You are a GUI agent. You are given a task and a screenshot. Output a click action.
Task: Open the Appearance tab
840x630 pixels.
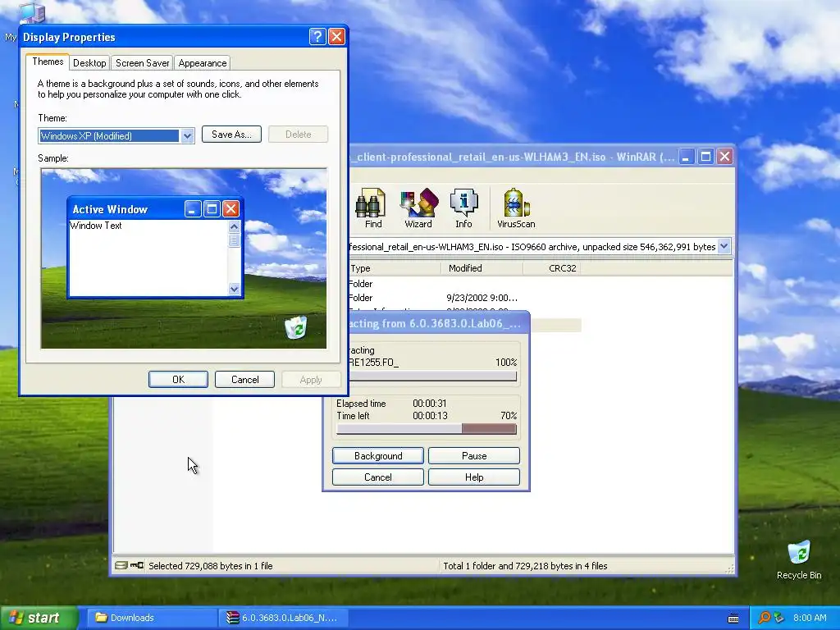pos(203,63)
